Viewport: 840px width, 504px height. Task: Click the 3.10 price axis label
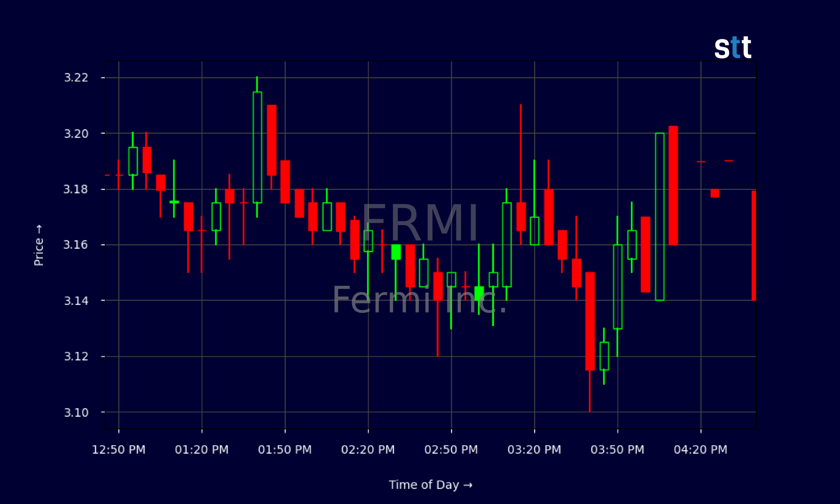(x=76, y=412)
